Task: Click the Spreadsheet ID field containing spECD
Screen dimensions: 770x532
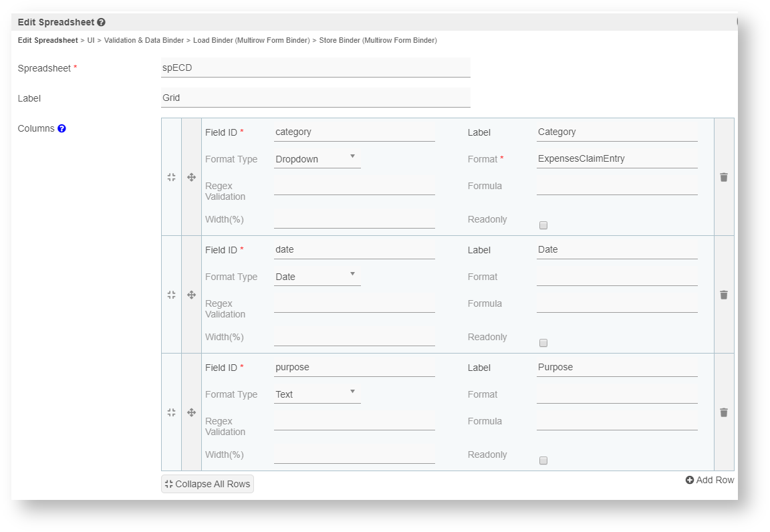Action: point(315,68)
